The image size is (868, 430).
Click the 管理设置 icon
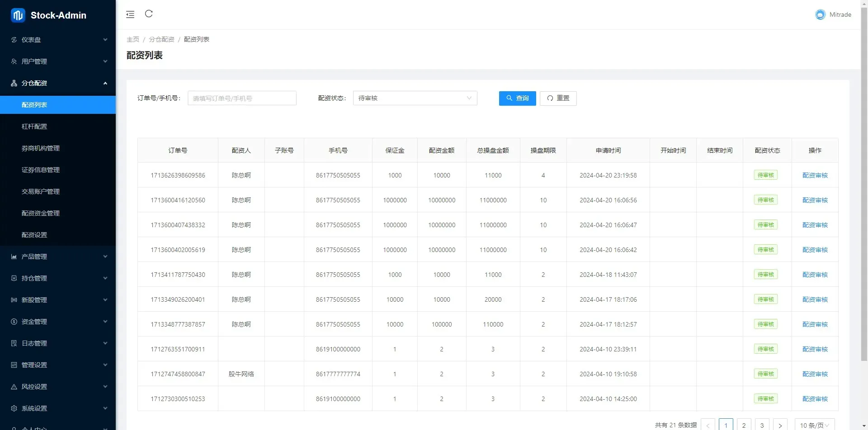(14, 365)
